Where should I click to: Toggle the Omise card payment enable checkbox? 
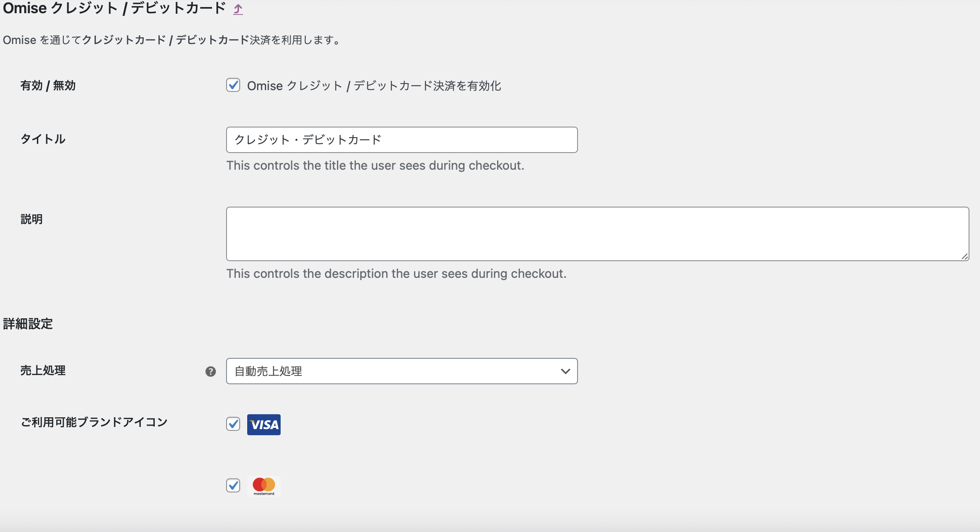click(233, 85)
